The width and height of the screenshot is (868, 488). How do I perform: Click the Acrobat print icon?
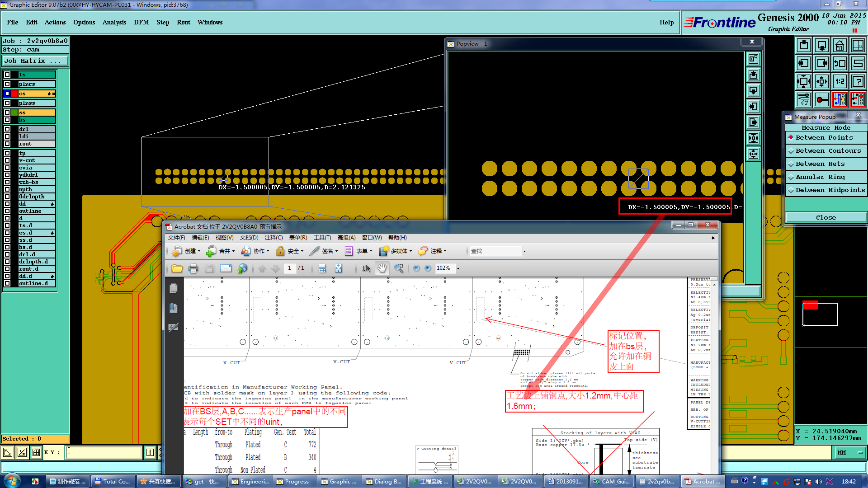193,268
